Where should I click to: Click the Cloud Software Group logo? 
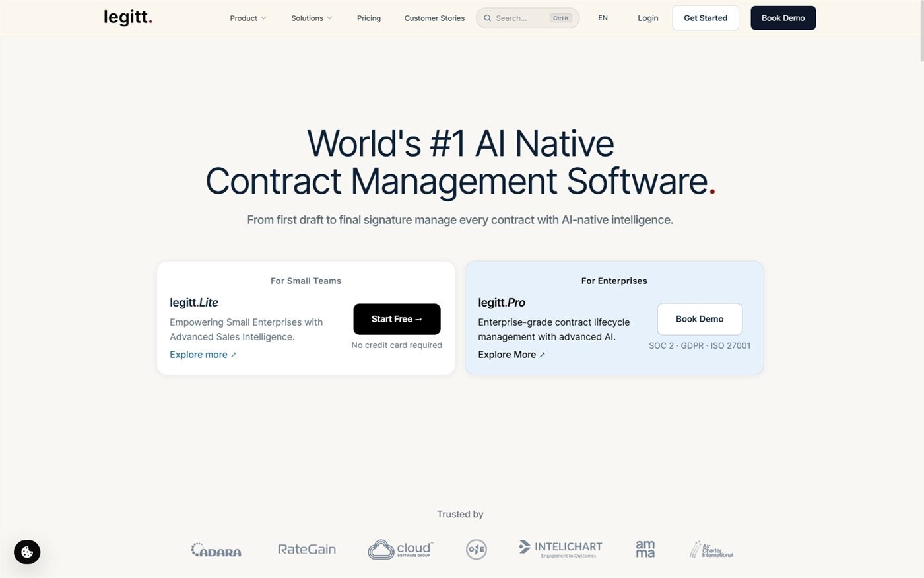(401, 549)
